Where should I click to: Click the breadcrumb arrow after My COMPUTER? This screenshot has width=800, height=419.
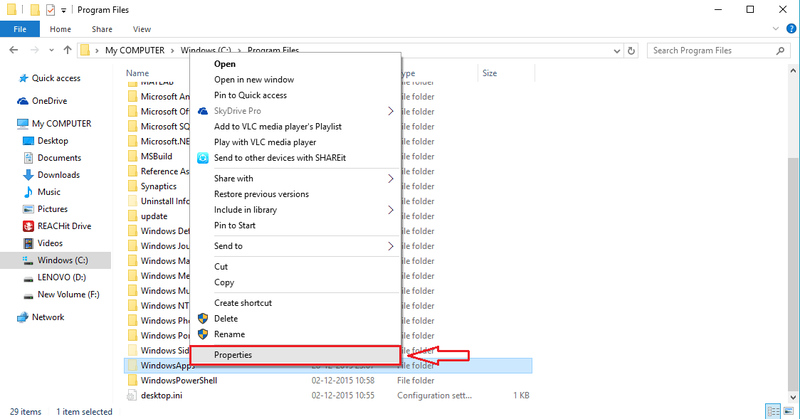[172, 51]
